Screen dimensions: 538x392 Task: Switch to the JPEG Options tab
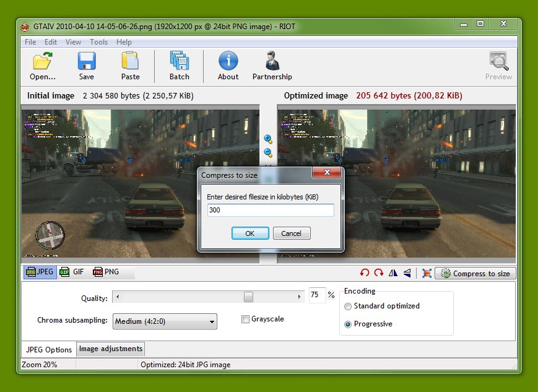[x=49, y=349]
